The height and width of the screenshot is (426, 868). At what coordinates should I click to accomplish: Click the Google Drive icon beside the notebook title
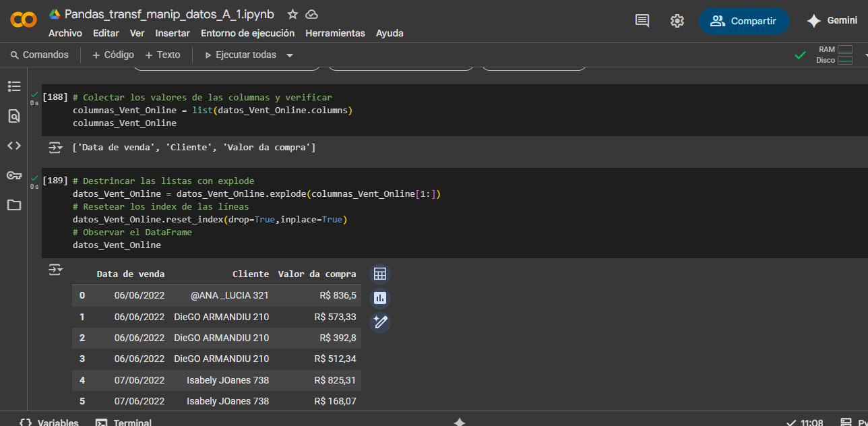click(x=55, y=14)
